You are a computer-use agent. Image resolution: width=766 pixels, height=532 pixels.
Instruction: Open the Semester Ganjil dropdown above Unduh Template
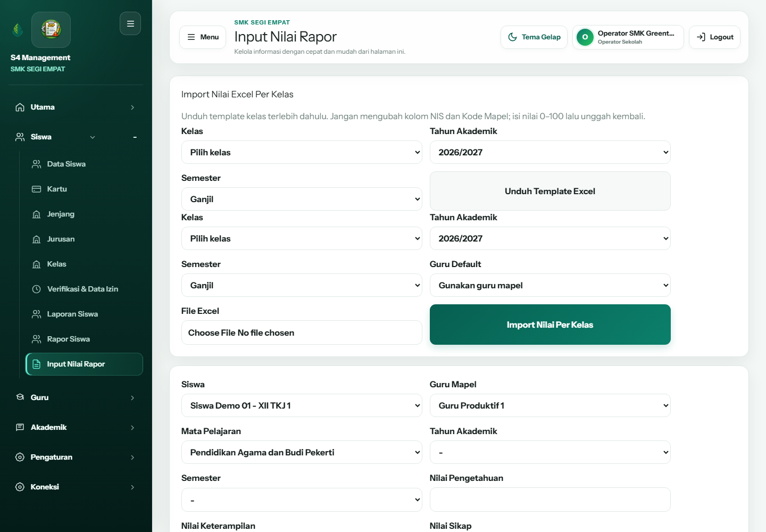(x=302, y=199)
